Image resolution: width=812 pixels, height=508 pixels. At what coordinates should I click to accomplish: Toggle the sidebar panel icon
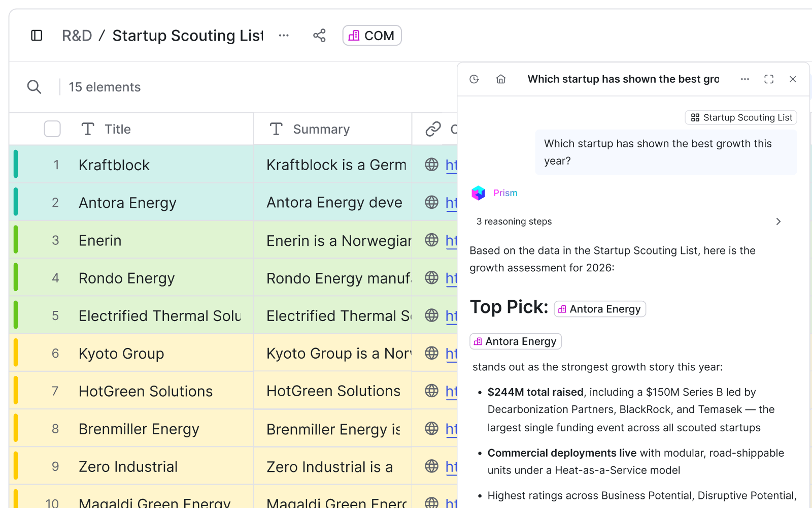pyautogui.click(x=37, y=36)
